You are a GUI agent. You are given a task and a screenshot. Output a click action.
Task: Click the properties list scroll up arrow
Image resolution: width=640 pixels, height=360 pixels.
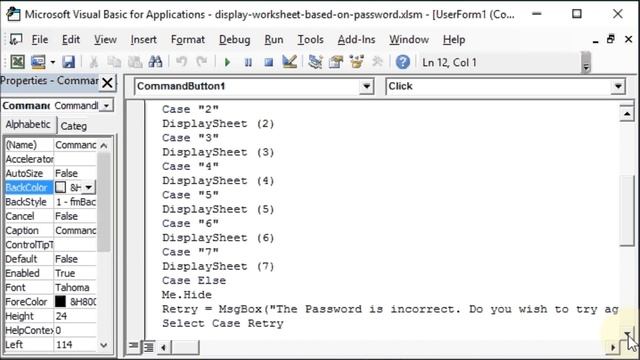104,145
